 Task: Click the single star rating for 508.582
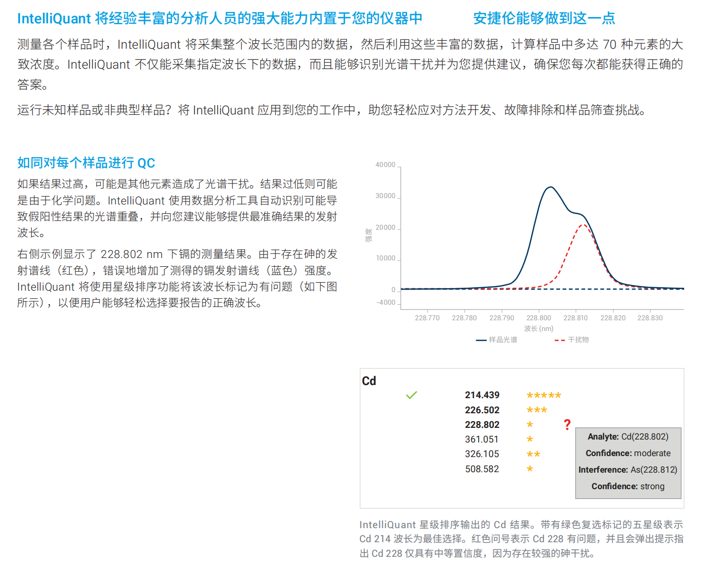point(530,469)
